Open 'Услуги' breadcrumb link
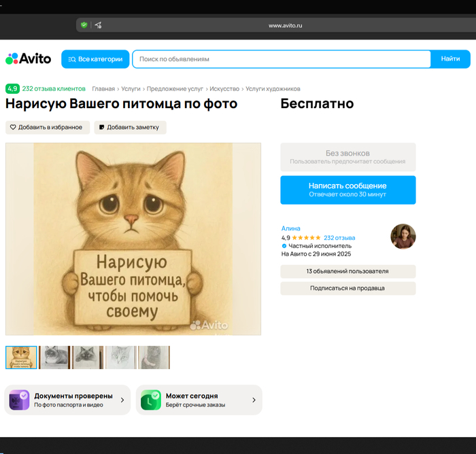Screen dimensions: 476x454 click(x=131, y=89)
